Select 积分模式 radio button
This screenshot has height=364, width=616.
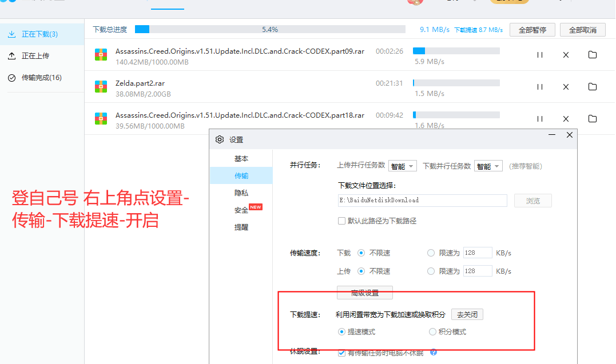pyautogui.click(x=432, y=332)
